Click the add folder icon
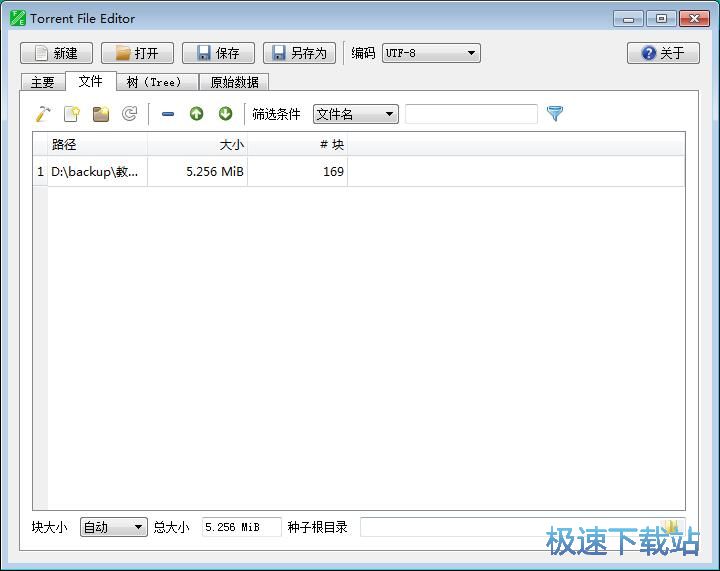Image resolution: width=720 pixels, height=571 pixels. tap(101, 114)
